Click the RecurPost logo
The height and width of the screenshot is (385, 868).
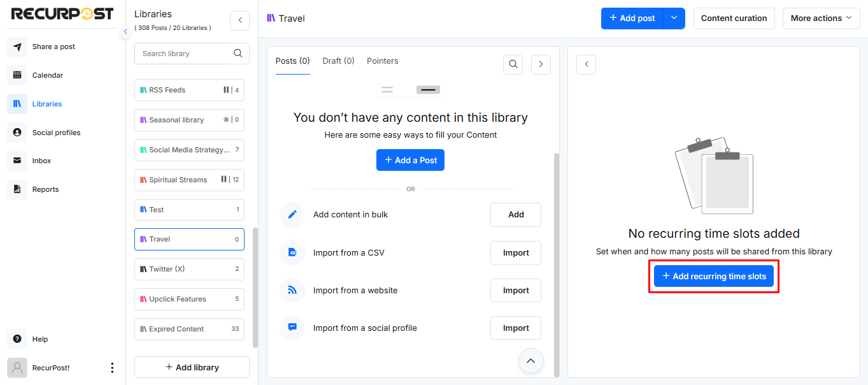[x=62, y=13]
